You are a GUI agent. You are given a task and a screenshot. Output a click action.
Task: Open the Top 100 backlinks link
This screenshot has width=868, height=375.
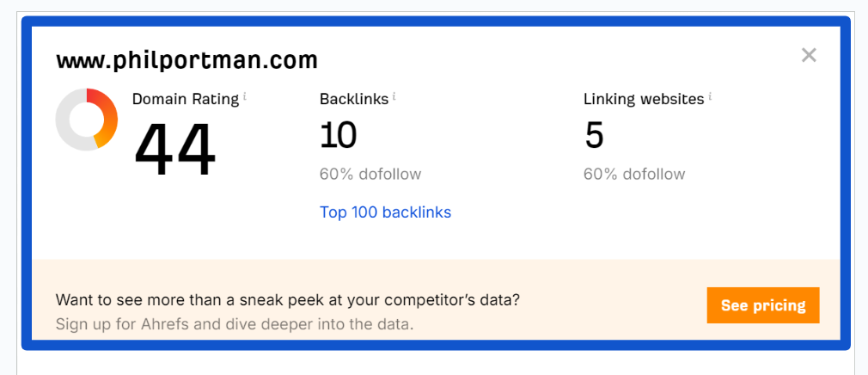(385, 212)
